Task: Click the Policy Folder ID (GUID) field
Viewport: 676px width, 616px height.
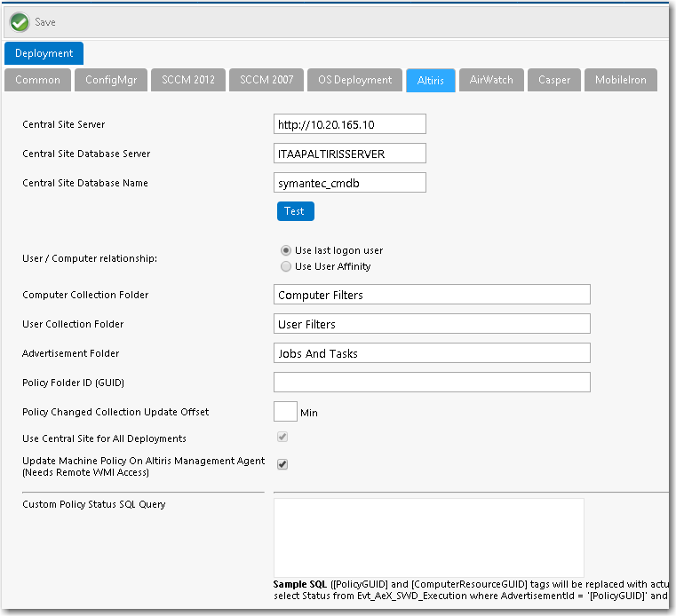Action: point(432,383)
